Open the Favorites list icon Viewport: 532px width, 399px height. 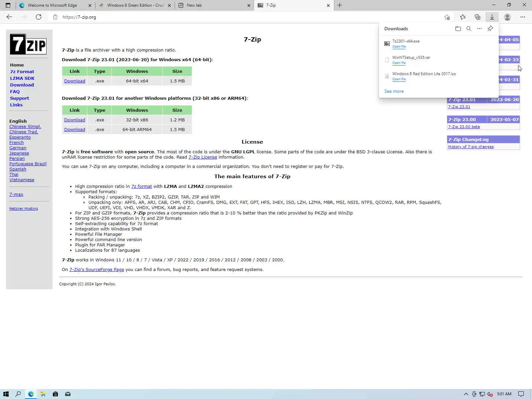tap(463, 17)
